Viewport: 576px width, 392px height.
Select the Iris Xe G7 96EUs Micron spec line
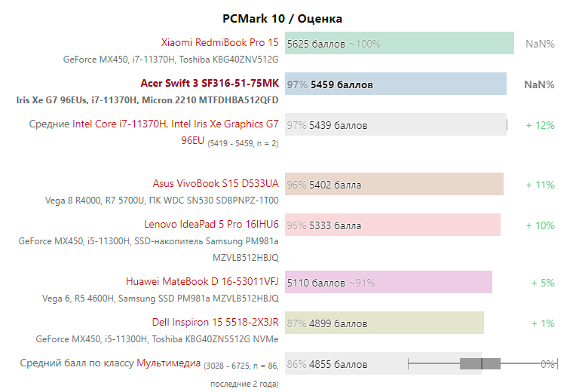pos(147,100)
